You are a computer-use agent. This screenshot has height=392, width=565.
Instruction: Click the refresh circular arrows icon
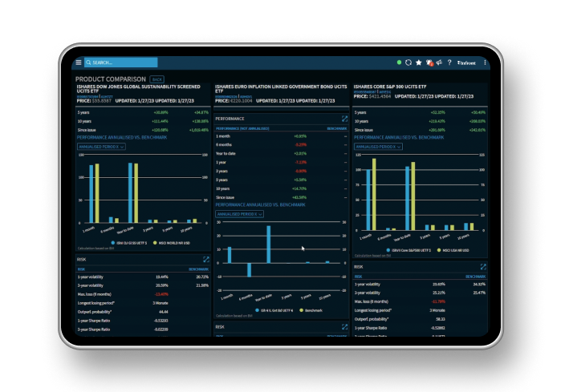point(409,63)
